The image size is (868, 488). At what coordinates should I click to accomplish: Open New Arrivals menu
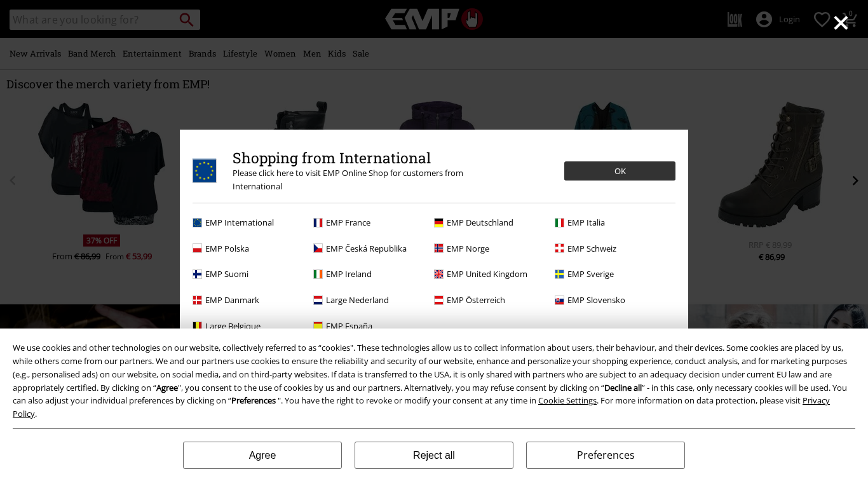tap(36, 53)
